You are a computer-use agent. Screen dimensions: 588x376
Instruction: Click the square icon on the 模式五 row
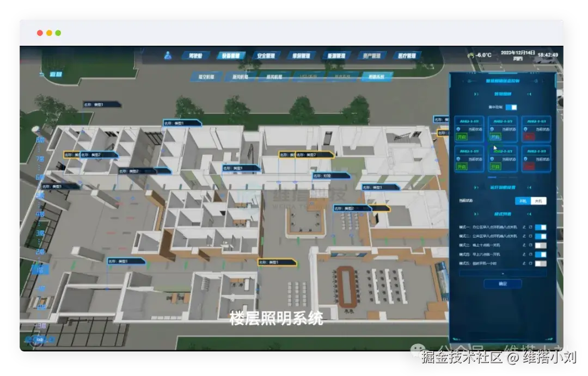click(531, 263)
